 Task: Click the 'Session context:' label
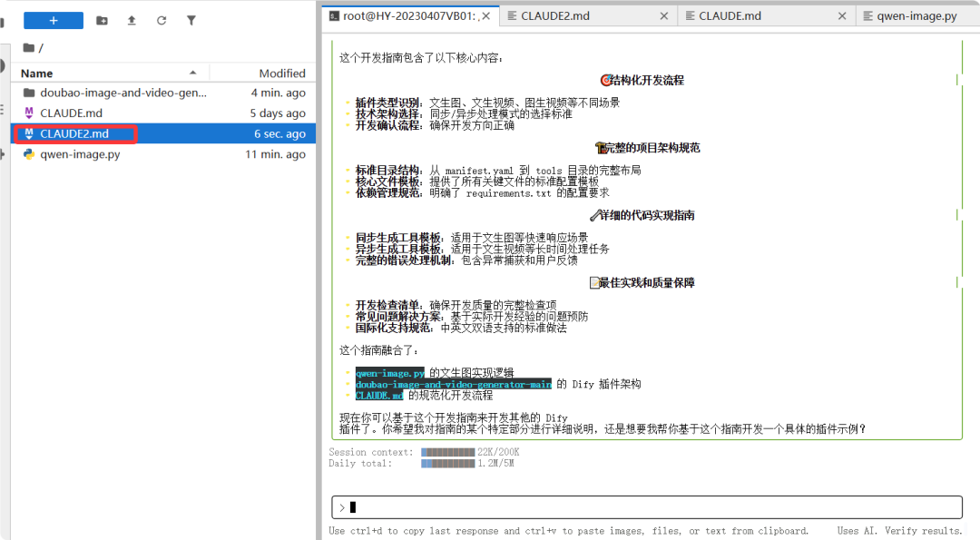pos(371,452)
